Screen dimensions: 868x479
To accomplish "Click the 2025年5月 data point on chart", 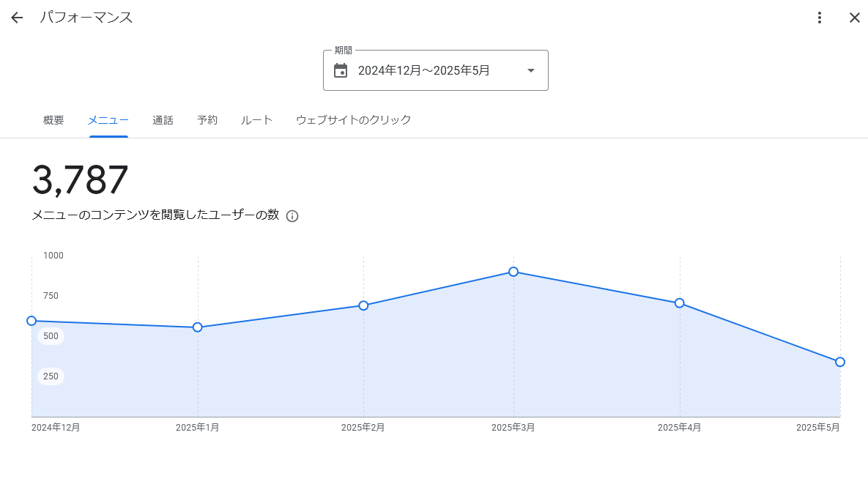I will point(840,362).
